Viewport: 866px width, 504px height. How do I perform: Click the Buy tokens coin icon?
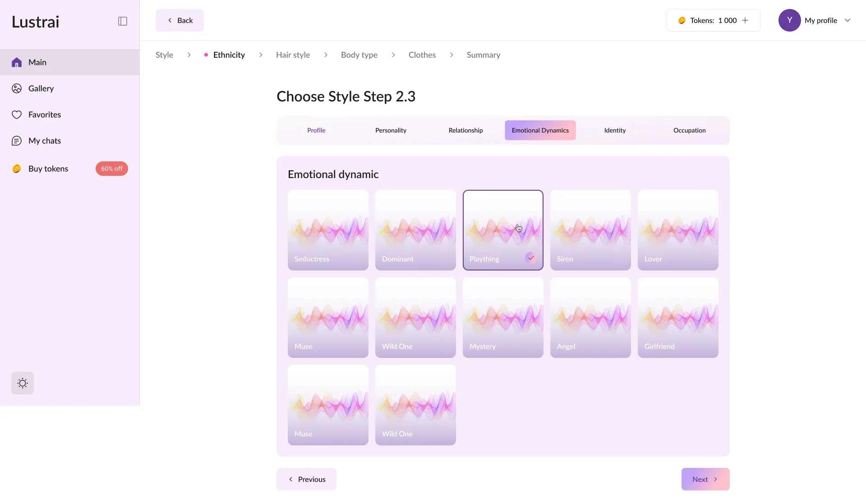click(x=17, y=169)
